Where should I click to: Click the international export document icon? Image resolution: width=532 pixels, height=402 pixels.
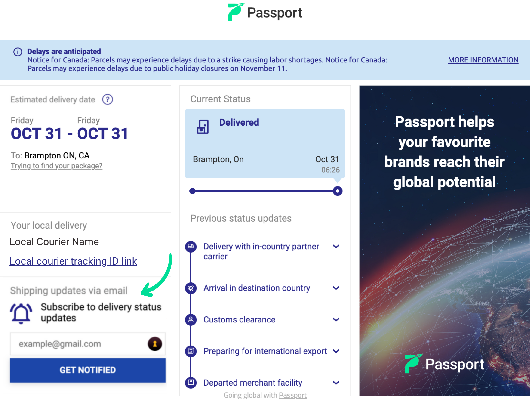tap(191, 351)
